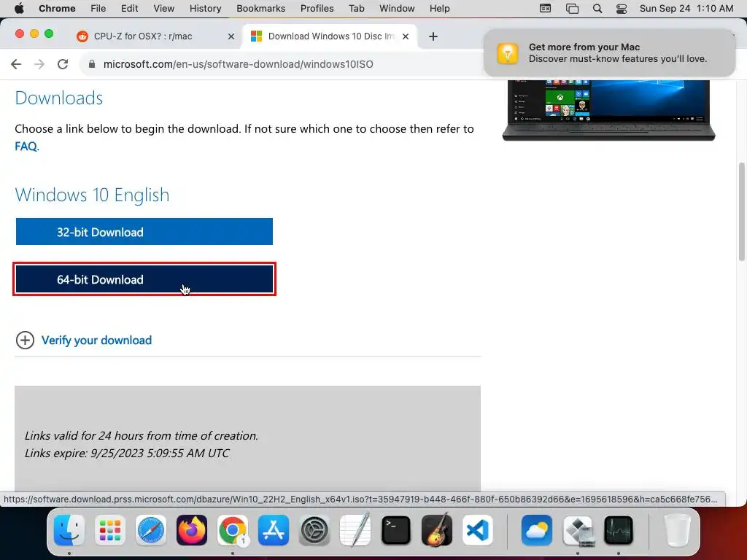The height and width of the screenshot is (560, 747).
Task: Open the History menu
Action: 205,9
